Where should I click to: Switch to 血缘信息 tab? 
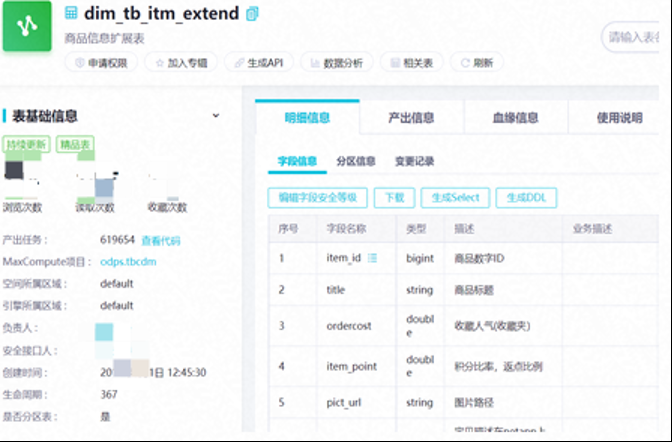click(x=516, y=117)
